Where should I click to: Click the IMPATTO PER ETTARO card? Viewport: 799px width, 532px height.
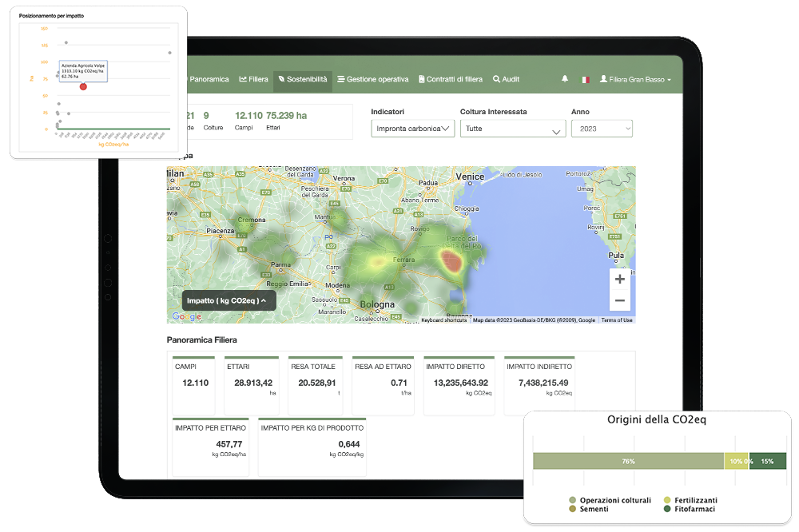pyautogui.click(x=210, y=447)
